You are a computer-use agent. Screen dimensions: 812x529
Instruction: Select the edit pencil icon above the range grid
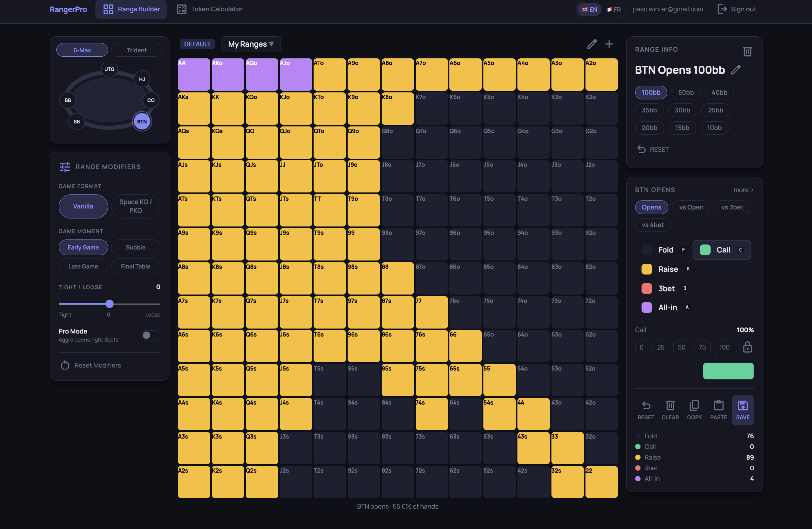592,44
